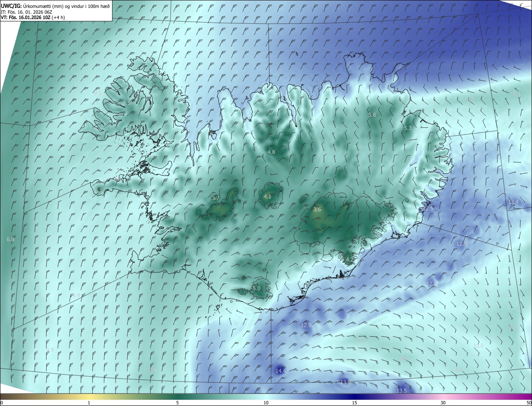Click the 4.2 value on the southeast coast
The image size is (532, 406).
pyautogui.click(x=349, y=260)
